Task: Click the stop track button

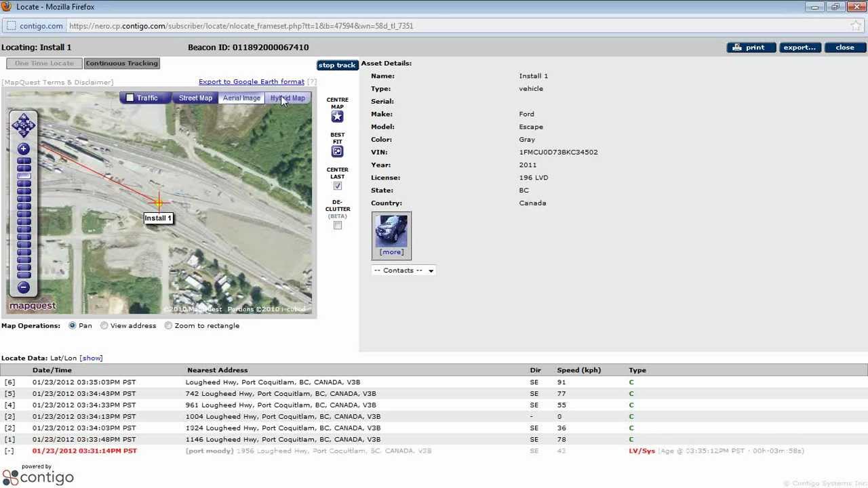Action: 337,65
